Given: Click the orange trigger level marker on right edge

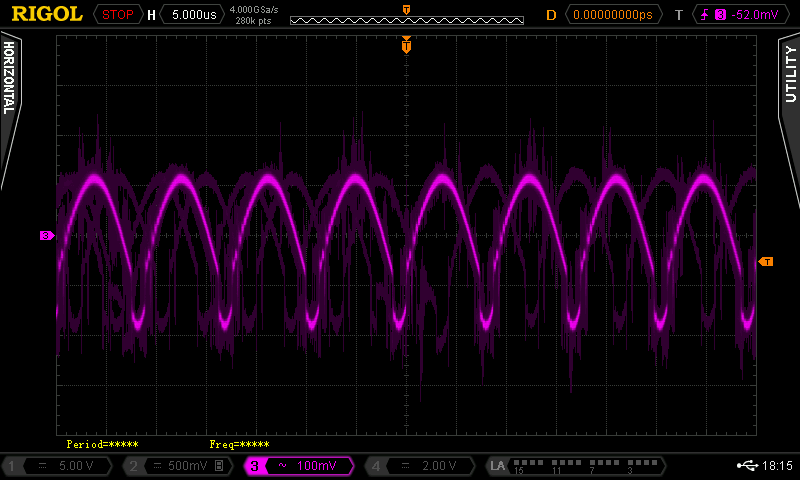Looking at the screenshot, I should pos(766,261).
